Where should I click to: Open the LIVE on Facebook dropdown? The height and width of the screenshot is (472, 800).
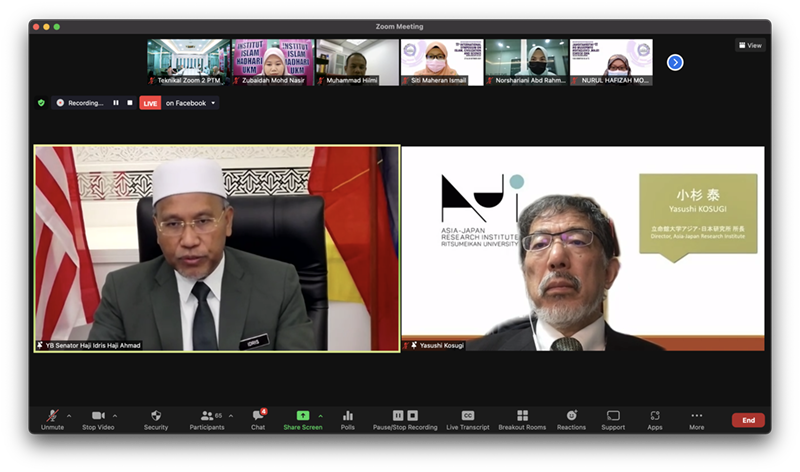(212, 103)
